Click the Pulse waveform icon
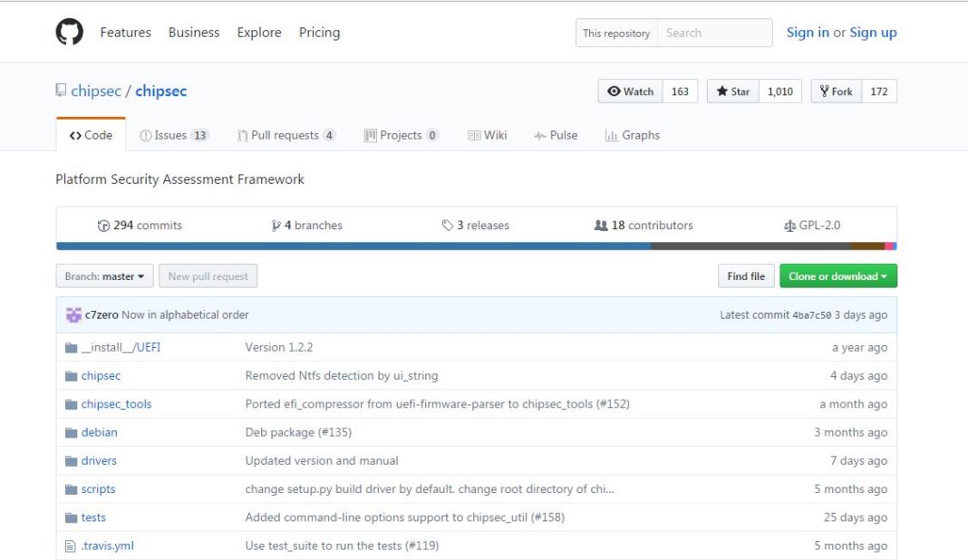This screenshot has height=560, width=968. [540, 136]
